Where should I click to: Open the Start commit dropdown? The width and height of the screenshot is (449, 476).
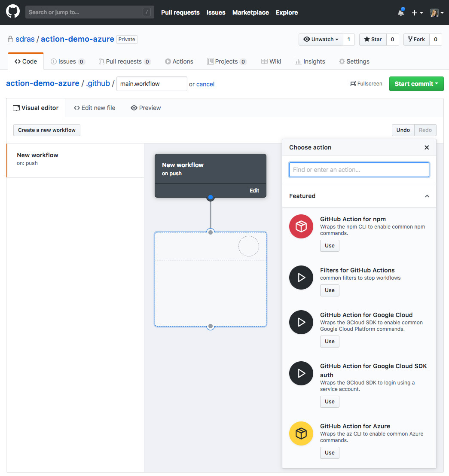416,84
